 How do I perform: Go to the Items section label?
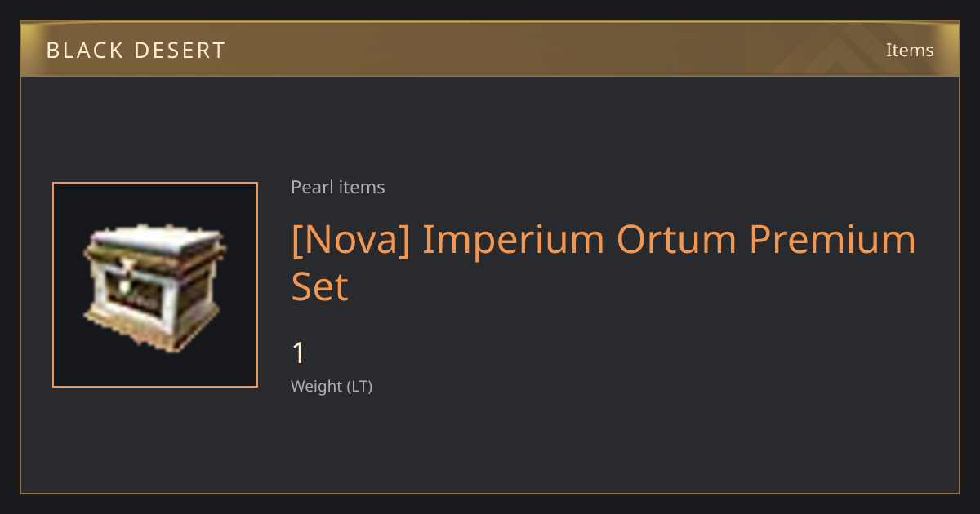point(910,50)
